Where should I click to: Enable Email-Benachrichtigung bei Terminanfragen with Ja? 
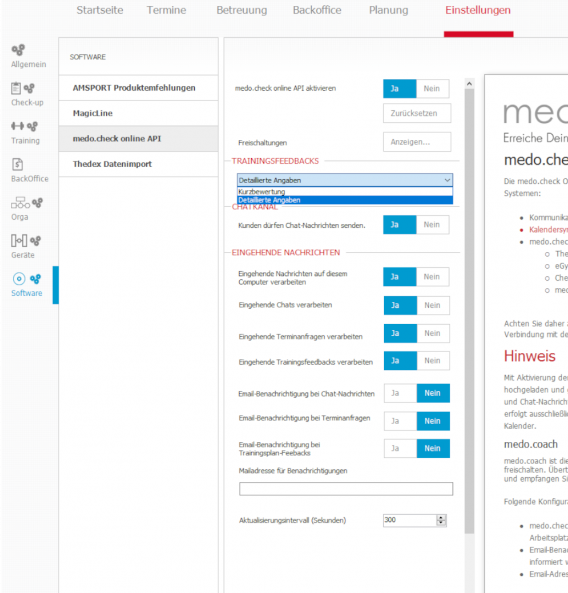[x=400, y=421]
